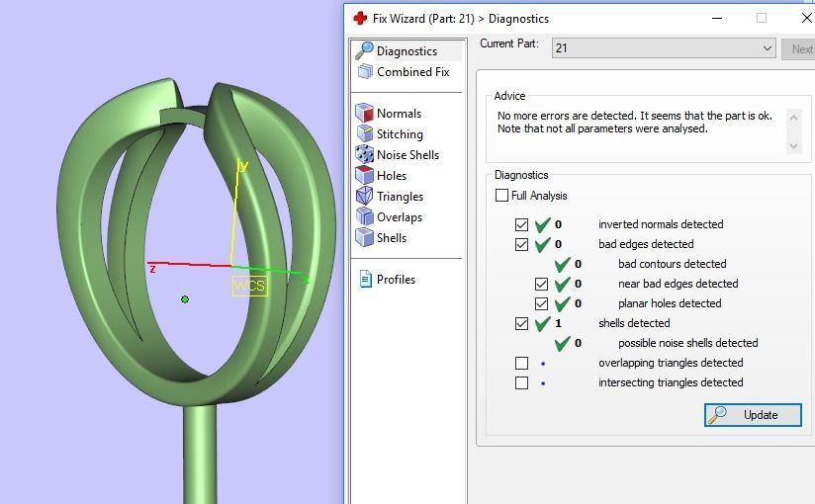The width and height of the screenshot is (815, 504).
Task: Enable overlapping triangles detected checkbox
Action: point(521,363)
